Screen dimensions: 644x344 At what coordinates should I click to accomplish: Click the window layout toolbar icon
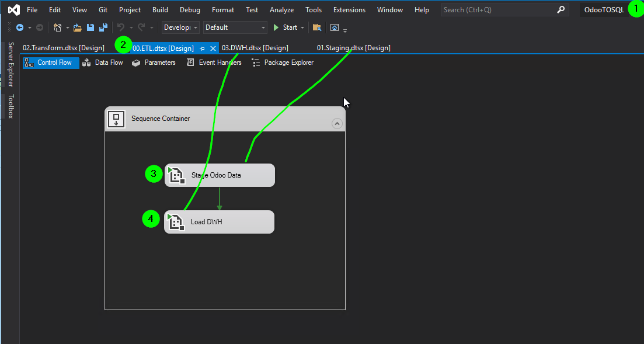click(x=335, y=27)
